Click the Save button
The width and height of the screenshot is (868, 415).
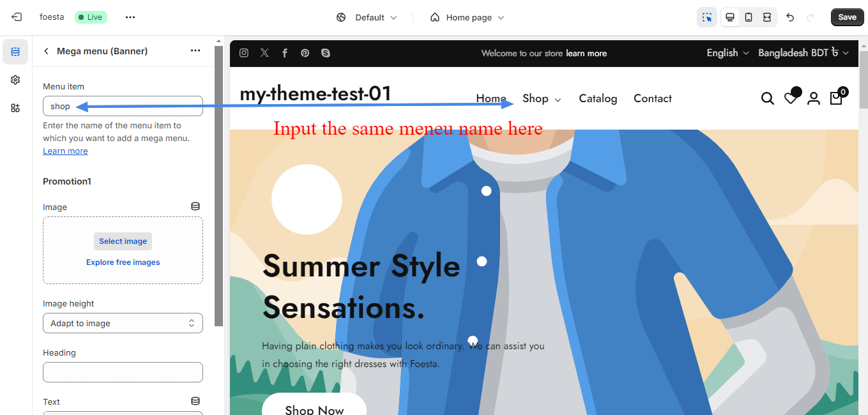click(x=847, y=17)
